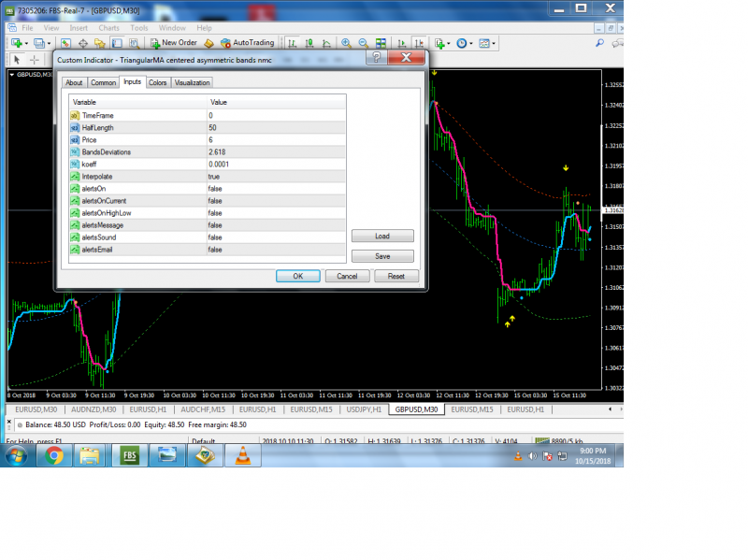The image size is (748, 560).
Task: Switch to the Visualization tab
Action: (193, 82)
